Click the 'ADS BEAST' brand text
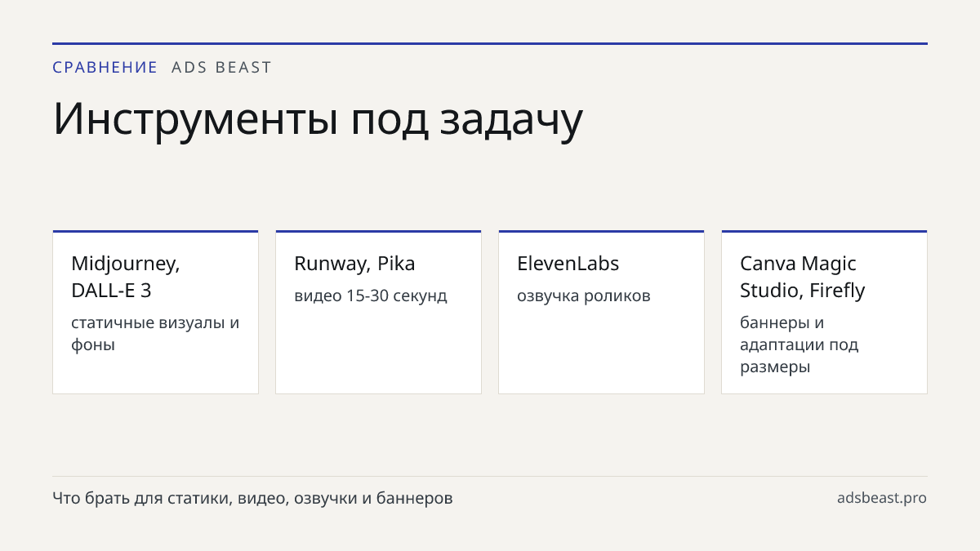 tap(221, 68)
